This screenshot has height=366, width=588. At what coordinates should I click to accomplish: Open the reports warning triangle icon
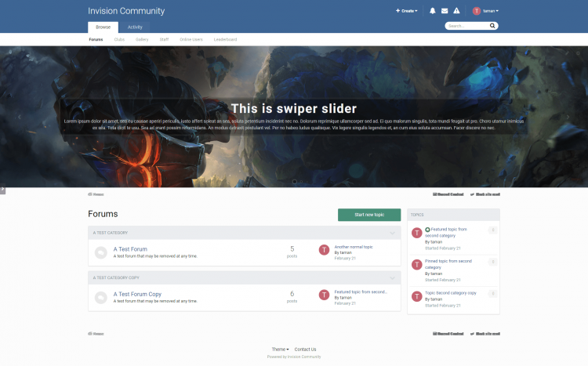pyautogui.click(x=456, y=11)
